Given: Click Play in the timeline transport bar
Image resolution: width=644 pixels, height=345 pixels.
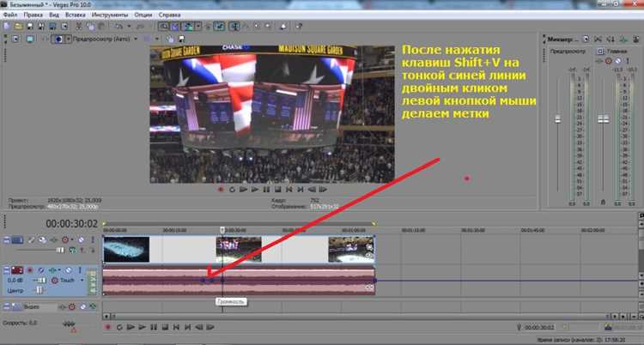Looking at the screenshot, I should click(142, 327).
